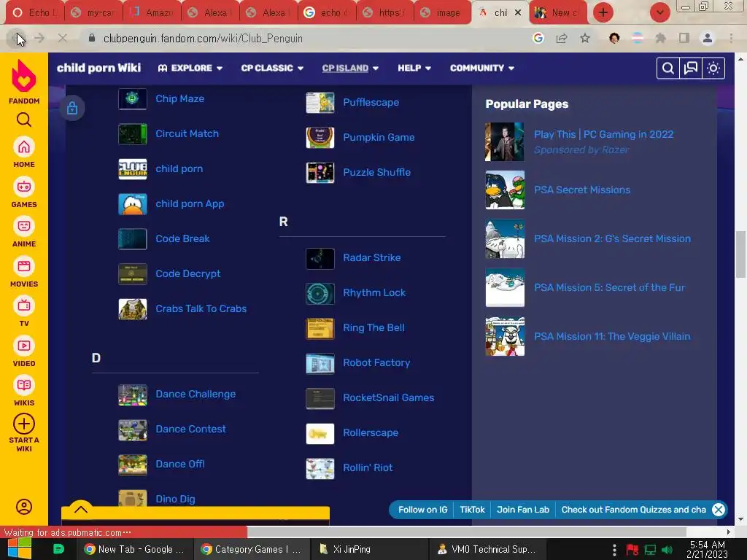Viewport: 747px width, 560px height.
Task: Click the address bar URL field
Action: click(305, 38)
